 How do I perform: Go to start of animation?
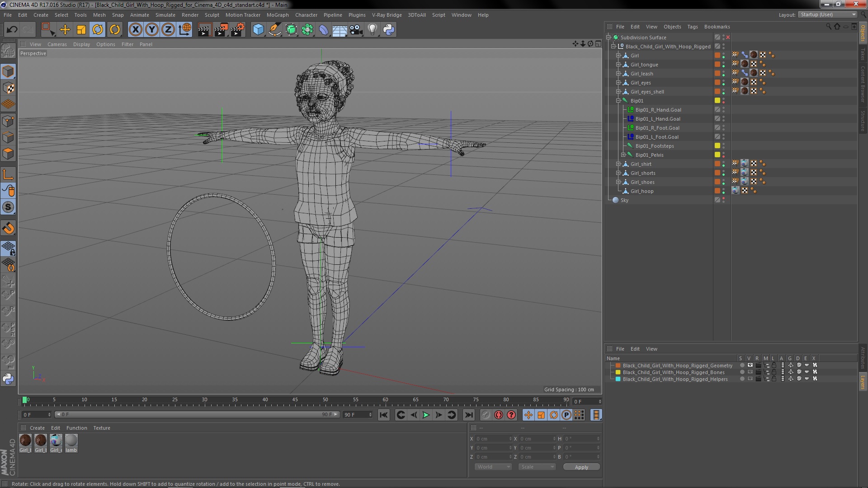click(x=383, y=415)
